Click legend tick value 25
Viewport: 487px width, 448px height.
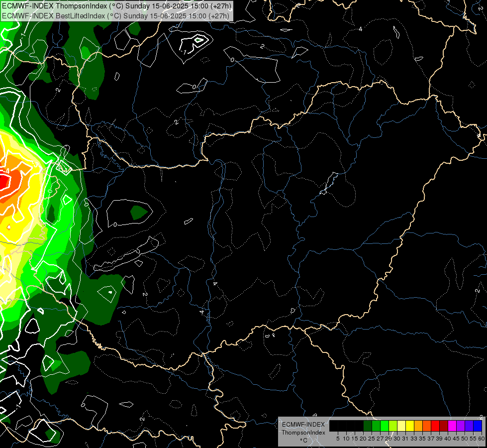pyautogui.click(x=372, y=439)
